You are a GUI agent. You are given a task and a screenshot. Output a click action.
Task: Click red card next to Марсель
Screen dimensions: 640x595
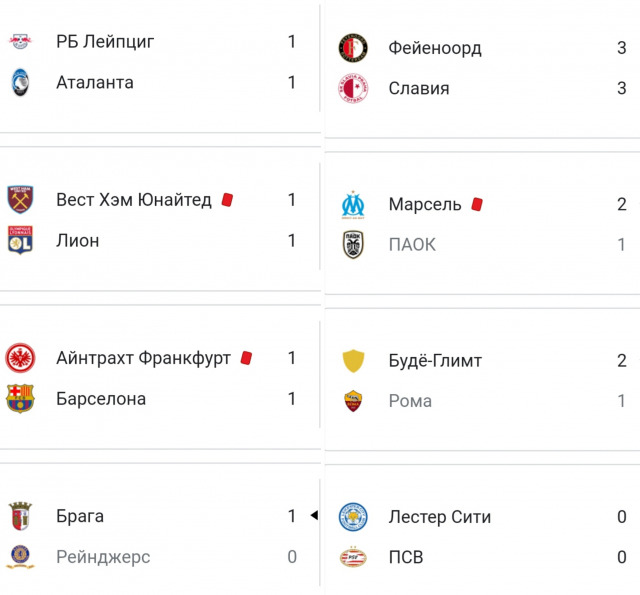(477, 204)
